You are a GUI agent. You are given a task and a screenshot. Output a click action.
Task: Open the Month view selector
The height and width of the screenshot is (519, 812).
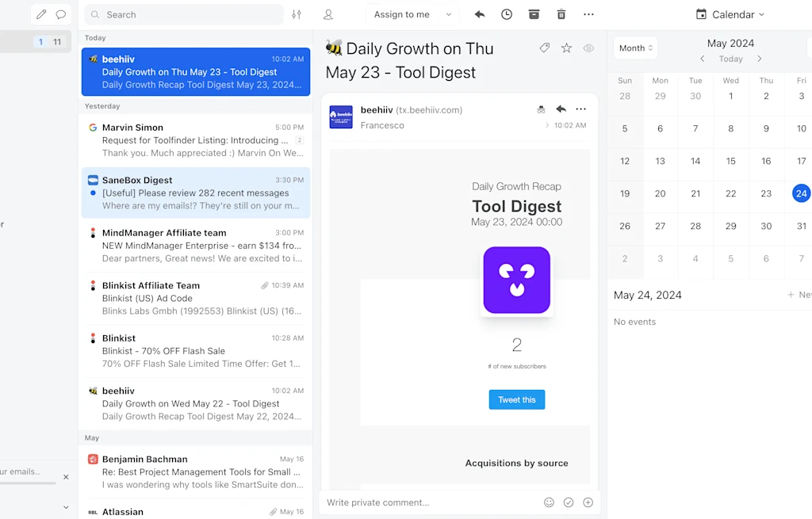(636, 48)
